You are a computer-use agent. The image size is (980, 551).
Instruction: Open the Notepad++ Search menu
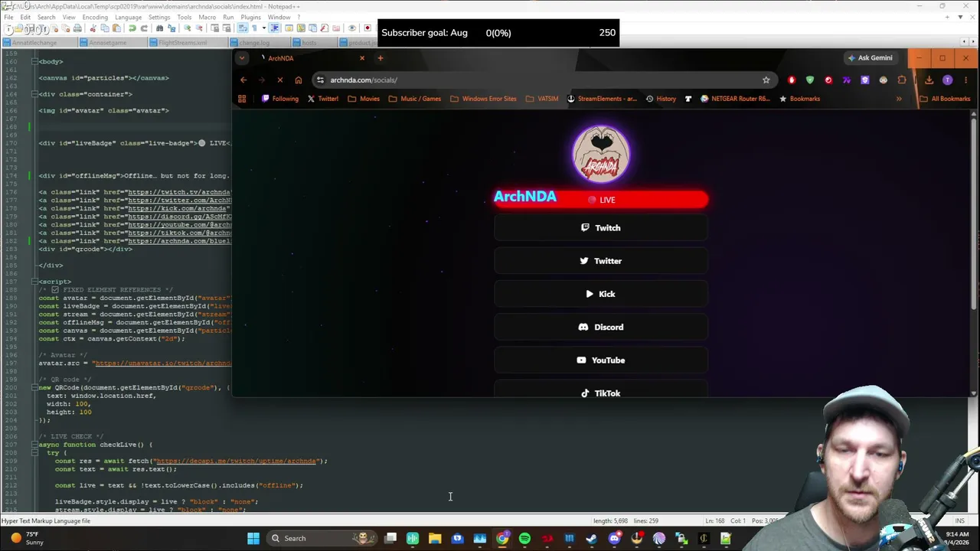coord(46,17)
